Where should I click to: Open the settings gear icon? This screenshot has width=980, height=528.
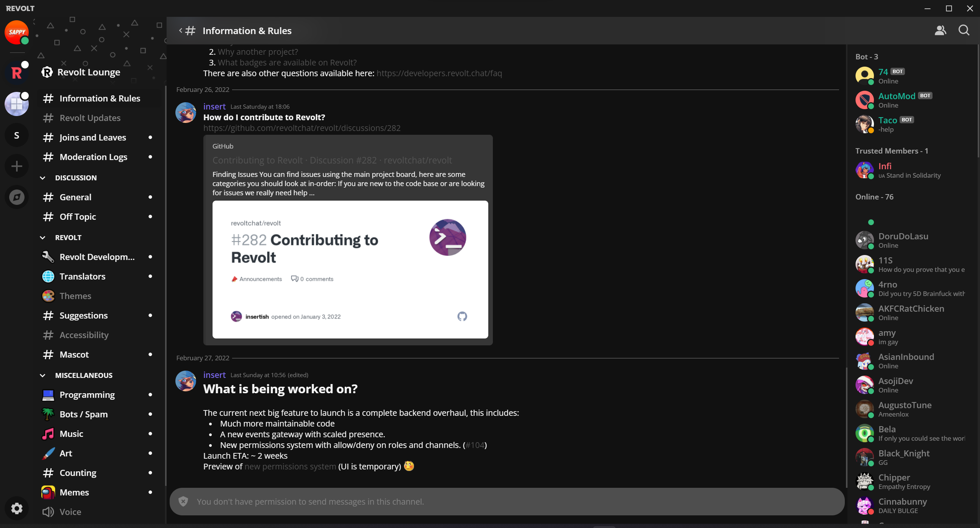(16, 508)
